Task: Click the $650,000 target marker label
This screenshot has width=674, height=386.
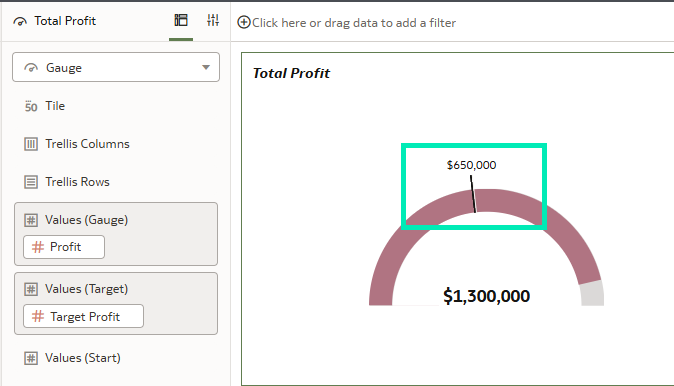Action: 471,165
